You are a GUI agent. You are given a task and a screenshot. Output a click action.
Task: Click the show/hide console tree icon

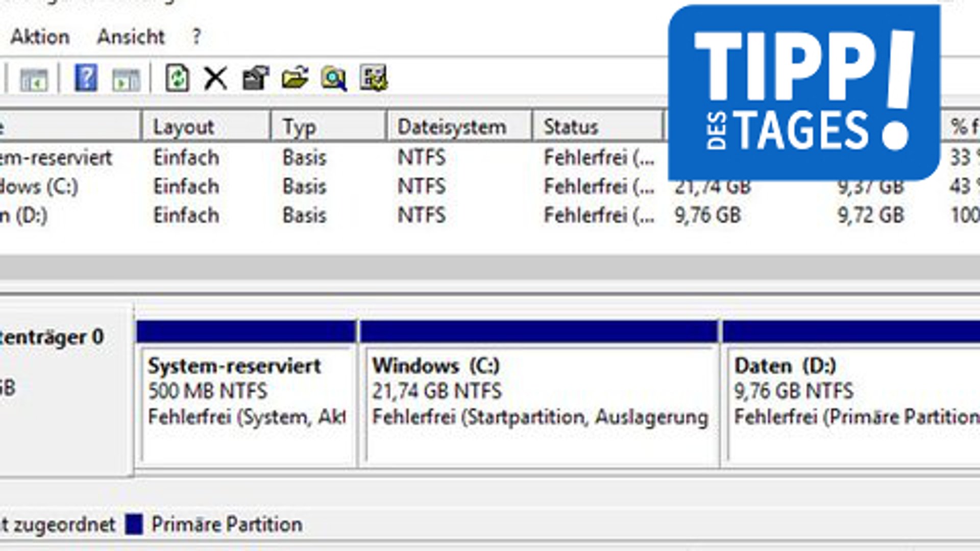click(34, 79)
